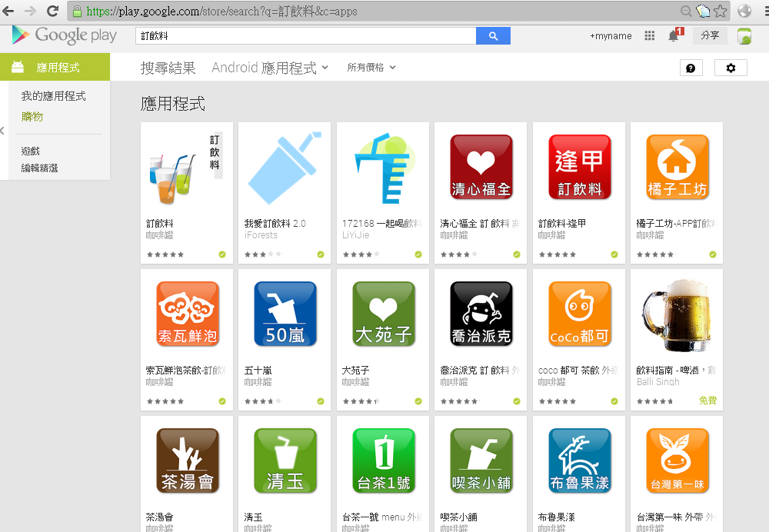Click the search field containing 訂飲料

click(305, 36)
